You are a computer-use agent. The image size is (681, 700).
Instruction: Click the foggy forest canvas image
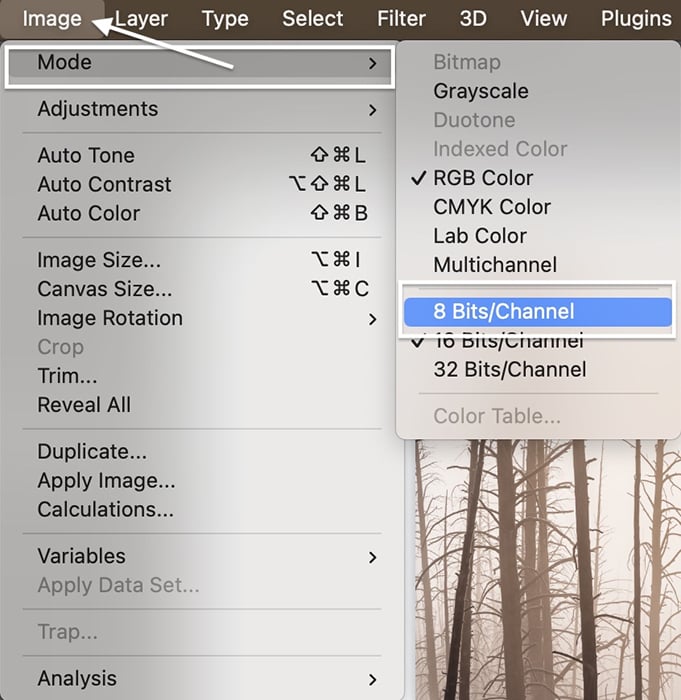click(547, 570)
